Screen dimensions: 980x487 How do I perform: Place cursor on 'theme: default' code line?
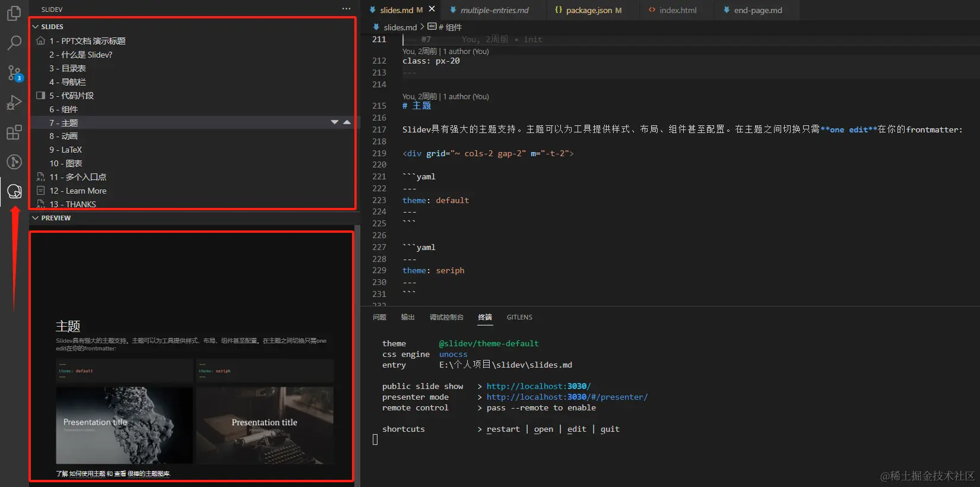tap(436, 201)
